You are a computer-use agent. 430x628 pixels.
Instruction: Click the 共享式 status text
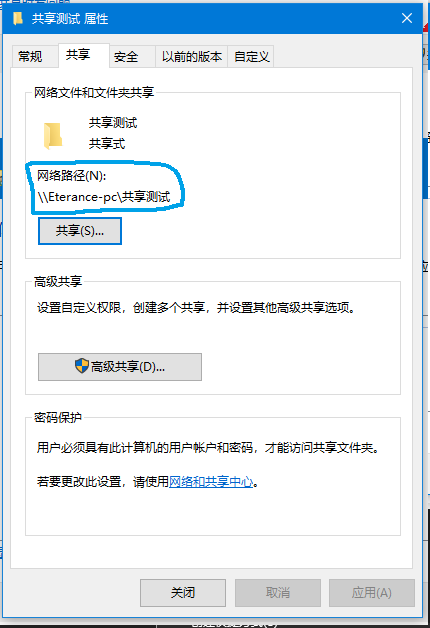(107, 143)
